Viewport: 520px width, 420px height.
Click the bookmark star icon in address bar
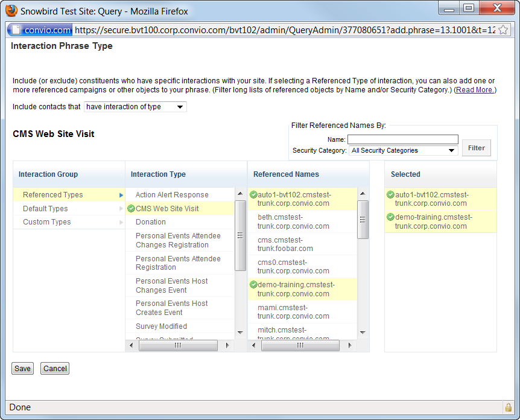pos(503,30)
